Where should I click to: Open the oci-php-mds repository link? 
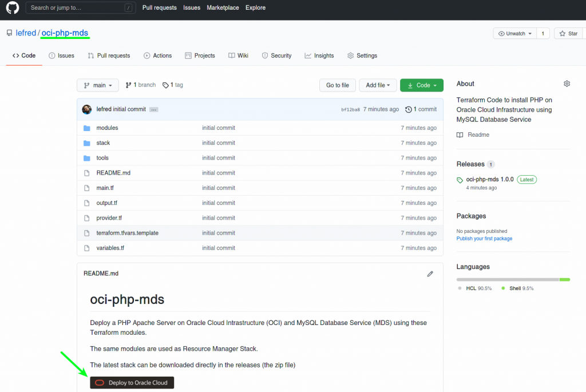[65, 33]
